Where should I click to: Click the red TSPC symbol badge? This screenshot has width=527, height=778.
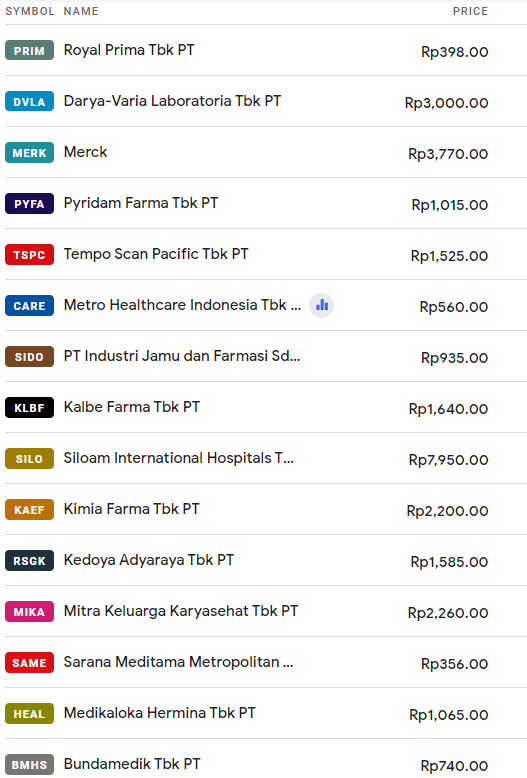pos(29,255)
